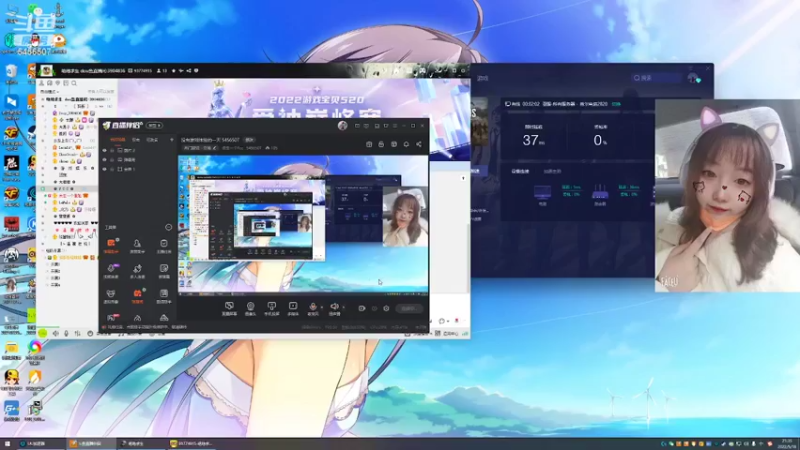Click the floating webcam overlay window

click(x=727, y=195)
